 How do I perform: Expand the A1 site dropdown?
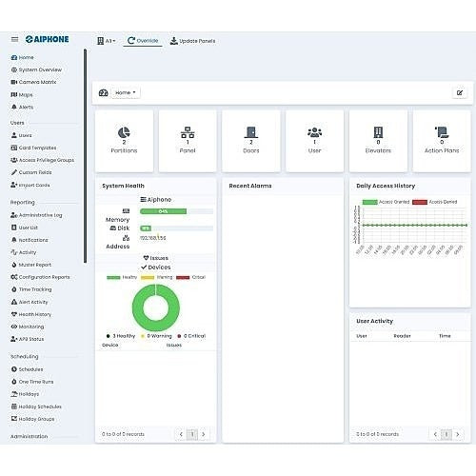click(x=107, y=41)
